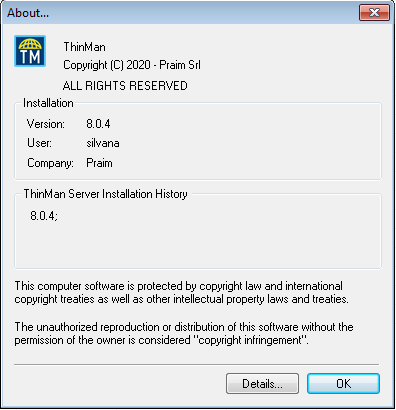
Task: Close the About dialog with X
Action: 374,13
